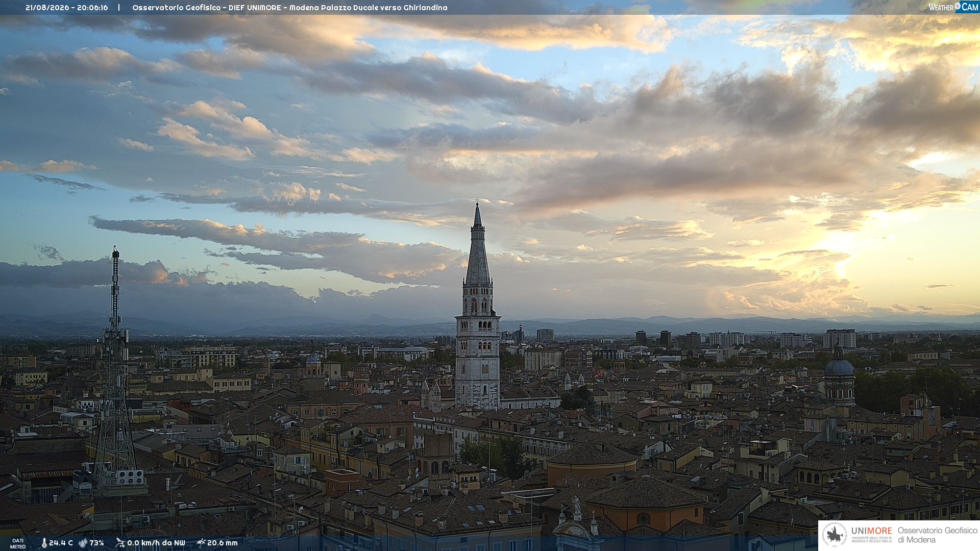Click the anemometer wind speed icon
980x551 pixels.
[120, 543]
